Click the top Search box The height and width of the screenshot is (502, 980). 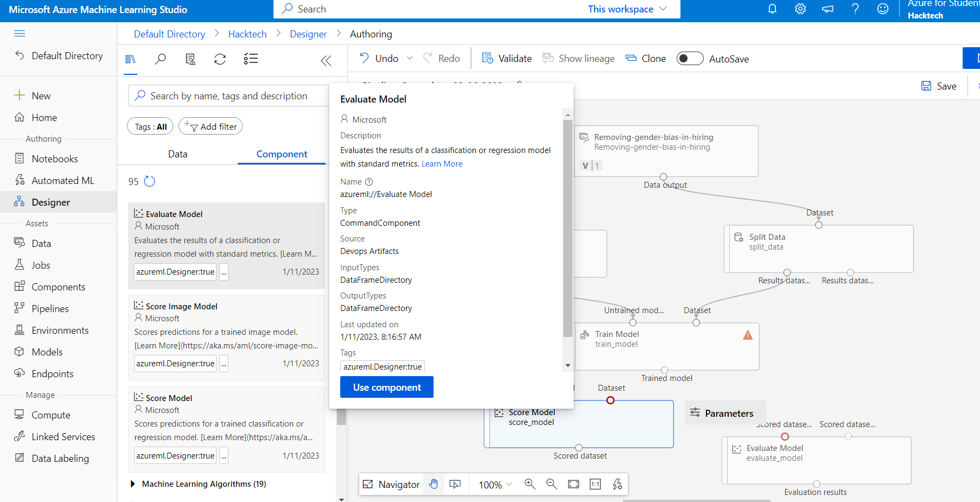429,9
